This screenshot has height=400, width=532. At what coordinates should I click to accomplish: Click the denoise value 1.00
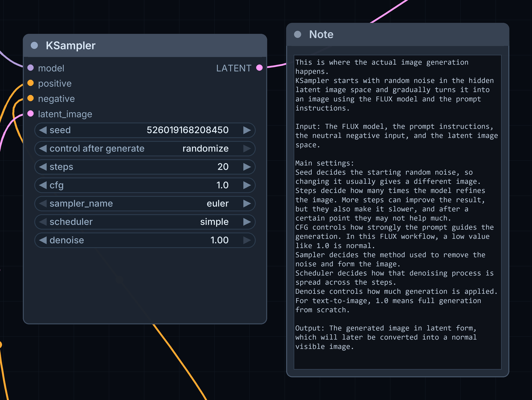(220, 240)
